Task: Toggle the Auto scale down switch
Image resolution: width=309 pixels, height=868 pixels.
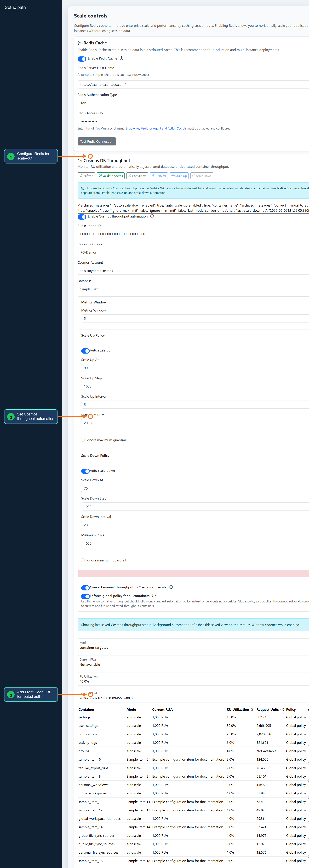Action: (x=85, y=471)
